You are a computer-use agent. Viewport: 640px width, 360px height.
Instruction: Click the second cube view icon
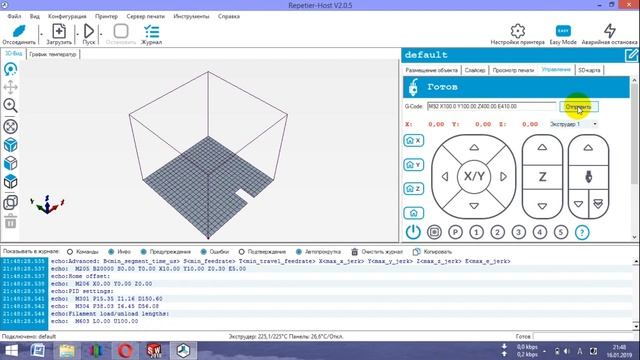click(11, 163)
